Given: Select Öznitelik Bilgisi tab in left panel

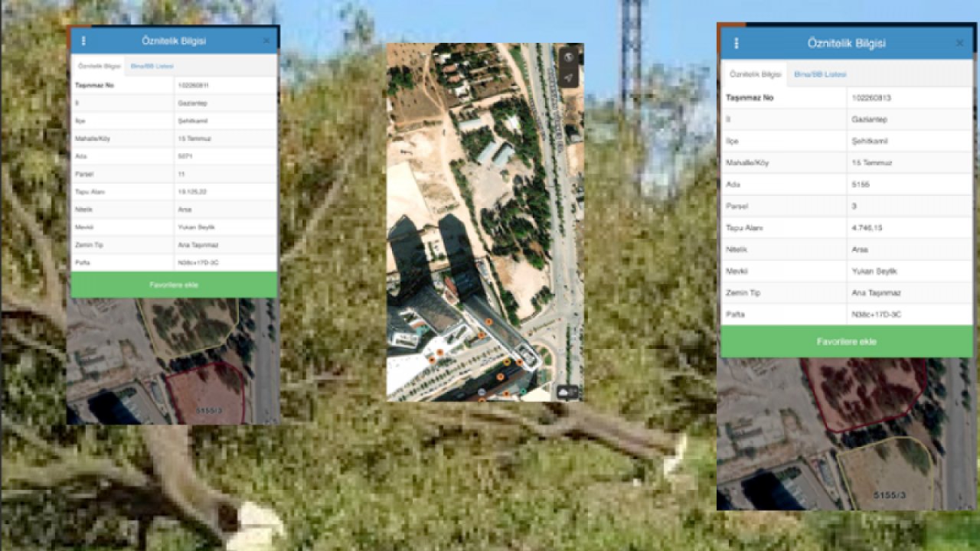Looking at the screenshot, I should [x=100, y=67].
